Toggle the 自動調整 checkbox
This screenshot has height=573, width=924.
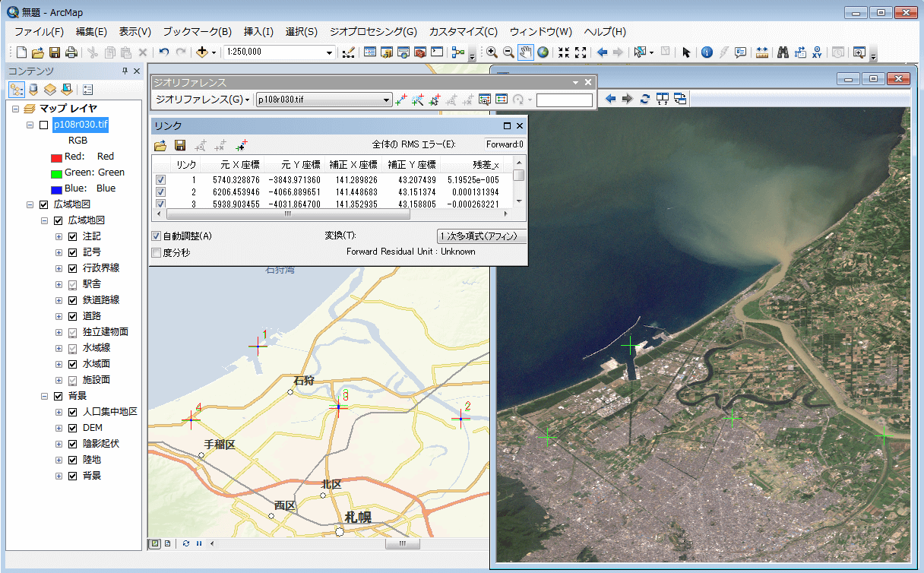pyautogui.click(x=157, y=236)
